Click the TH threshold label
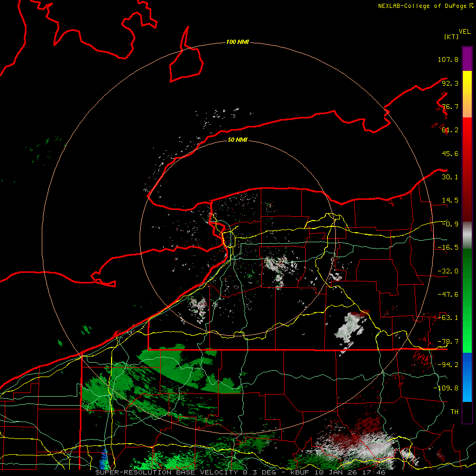 coord(454,411)
